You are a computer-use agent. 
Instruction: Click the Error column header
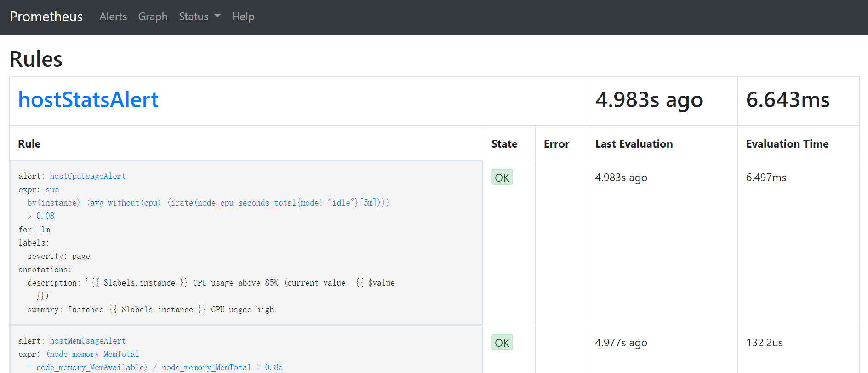(556, 144)
